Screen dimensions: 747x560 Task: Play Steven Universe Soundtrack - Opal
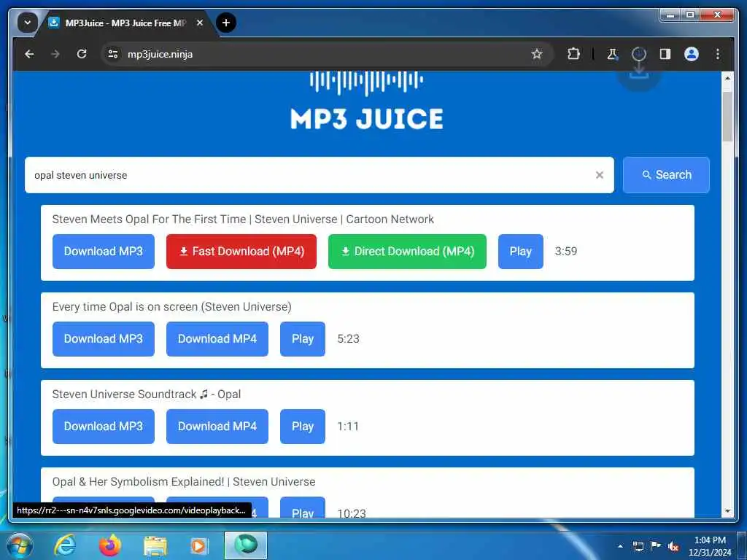(303, 426)
